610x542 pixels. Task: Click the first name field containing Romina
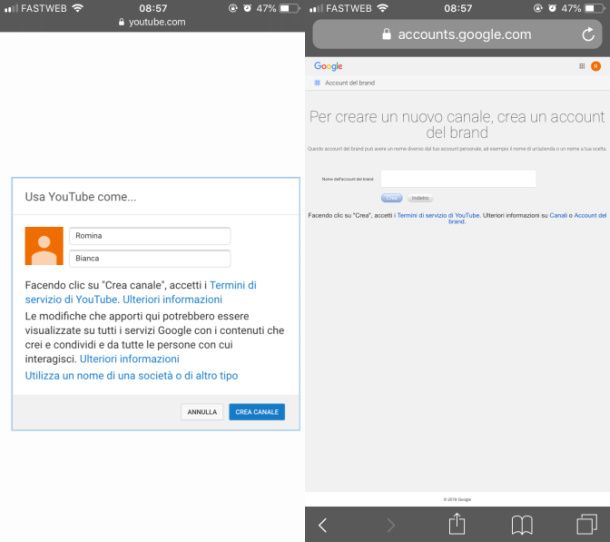click(x=150, y=236)
